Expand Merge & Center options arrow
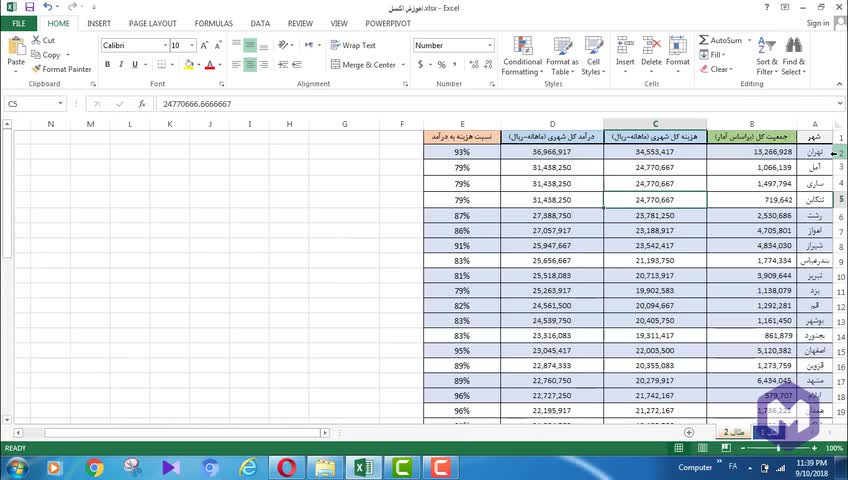The width and height of the screenshot is (848, 480). (x=403, y=65)
